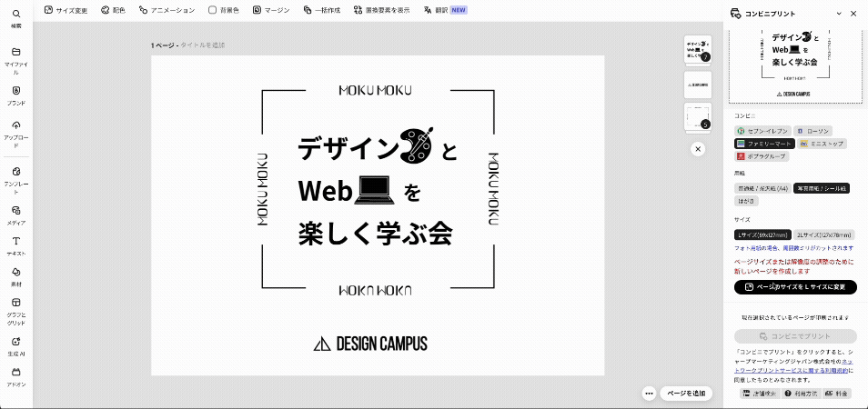Open アニメーション in the top toolbar
This screenshot has width=868, height=409.
coord(167,10)
